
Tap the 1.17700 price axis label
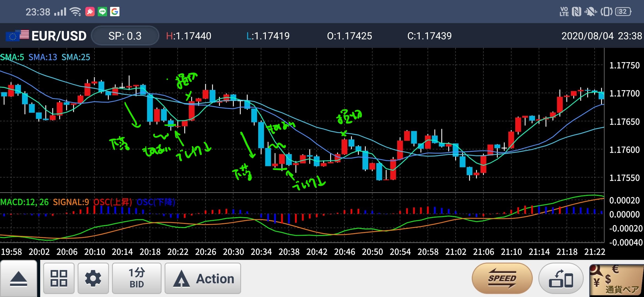pyautogui.click(x=624, y=94)
